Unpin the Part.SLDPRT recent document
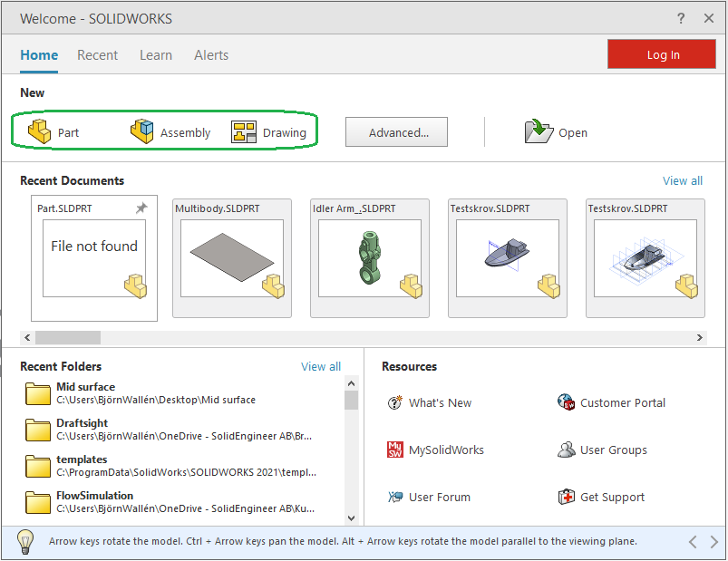Screen dimensions: 728x561 141,209
